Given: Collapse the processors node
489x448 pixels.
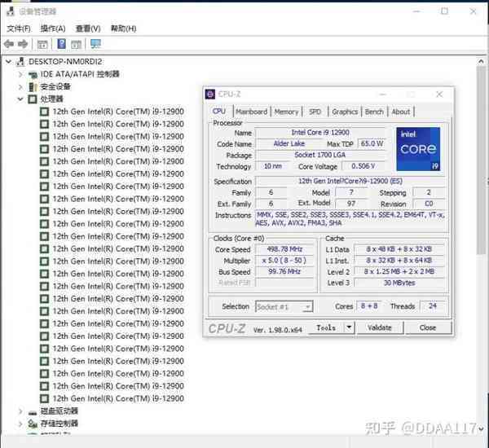Looking at the screenshot, I should click(x=20, y=99).
